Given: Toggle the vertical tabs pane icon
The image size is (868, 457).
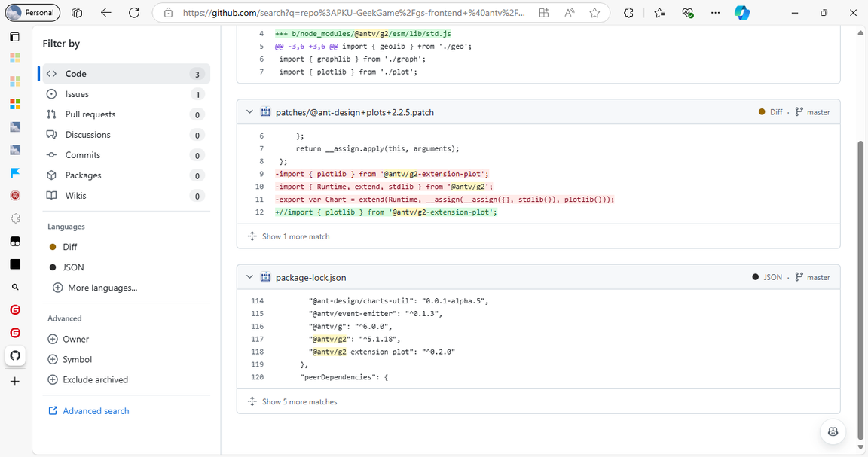Looking at the screenshot, I should point(15,37).
